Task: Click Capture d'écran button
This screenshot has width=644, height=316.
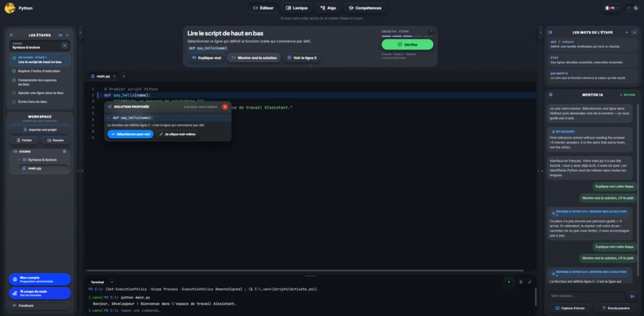Action: 570,308
